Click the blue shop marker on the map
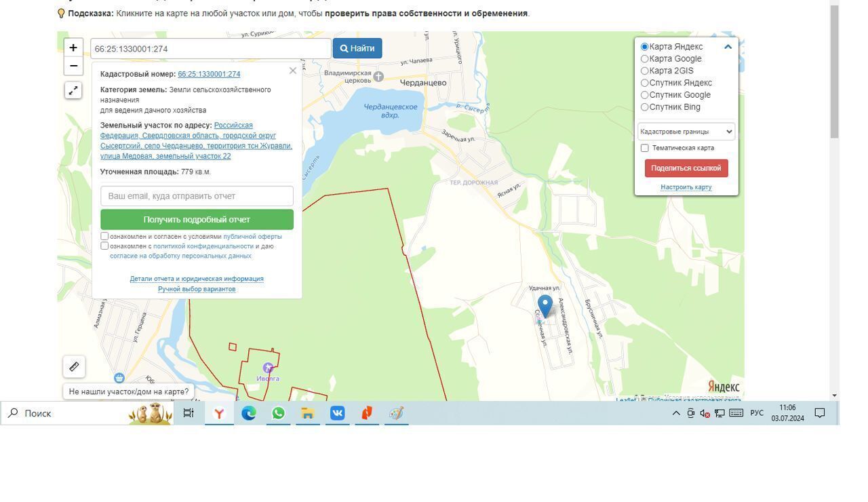The image size is (868, 502). click(x=119, y=378)
